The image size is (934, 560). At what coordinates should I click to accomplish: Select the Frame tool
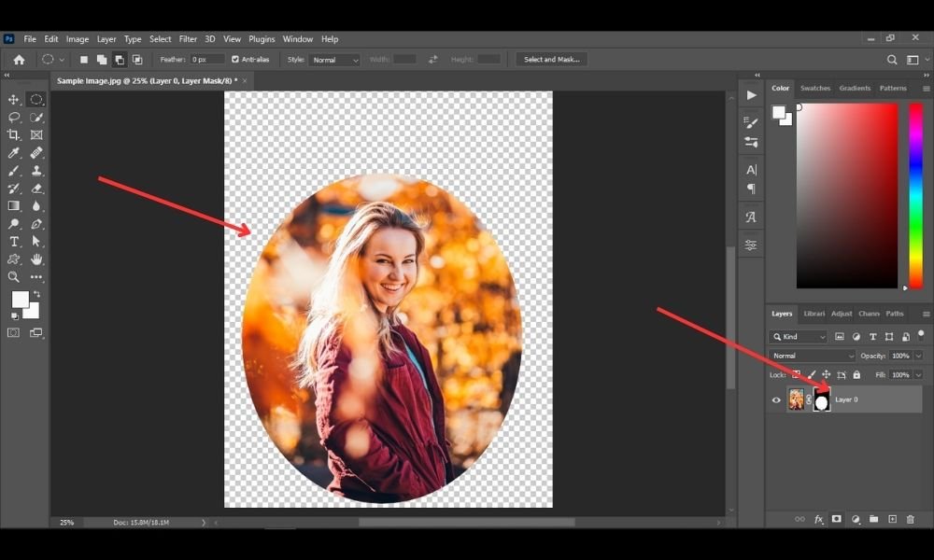coord(36,135)
